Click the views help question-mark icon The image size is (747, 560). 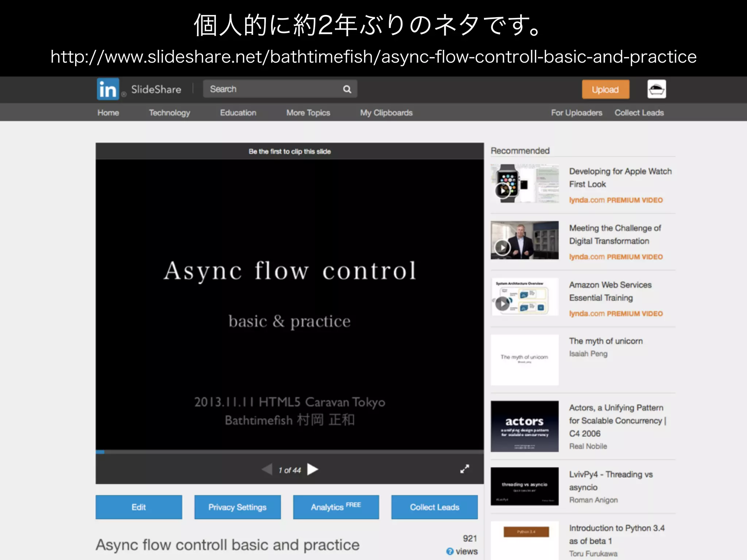click(x=450, y=552)
